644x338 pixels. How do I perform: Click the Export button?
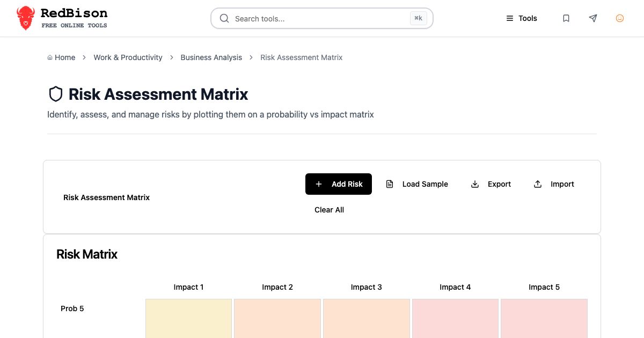pos(491,184)
